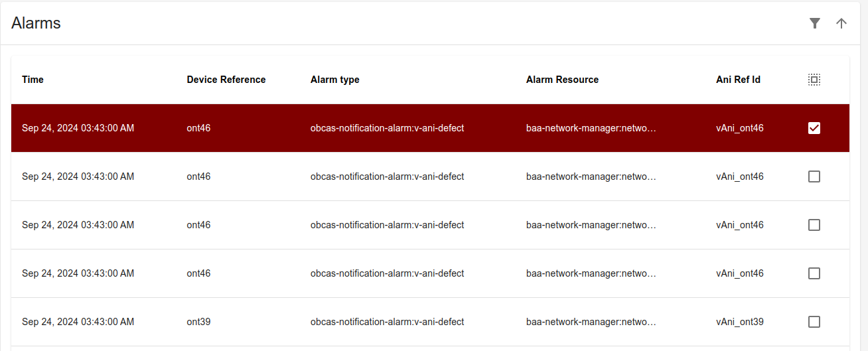Click the select-all icon in table header

[x=814, y=80]
